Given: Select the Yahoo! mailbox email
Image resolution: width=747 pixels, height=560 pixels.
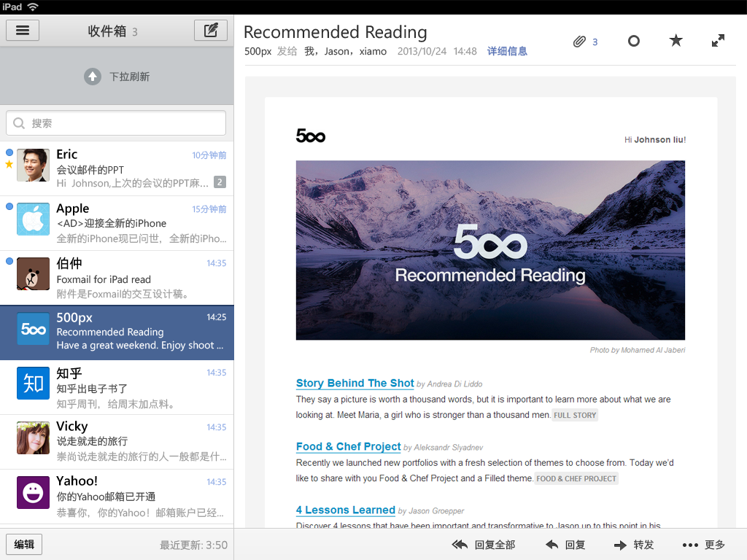Looking at the screenshot, I should click(x=117, y=497).
